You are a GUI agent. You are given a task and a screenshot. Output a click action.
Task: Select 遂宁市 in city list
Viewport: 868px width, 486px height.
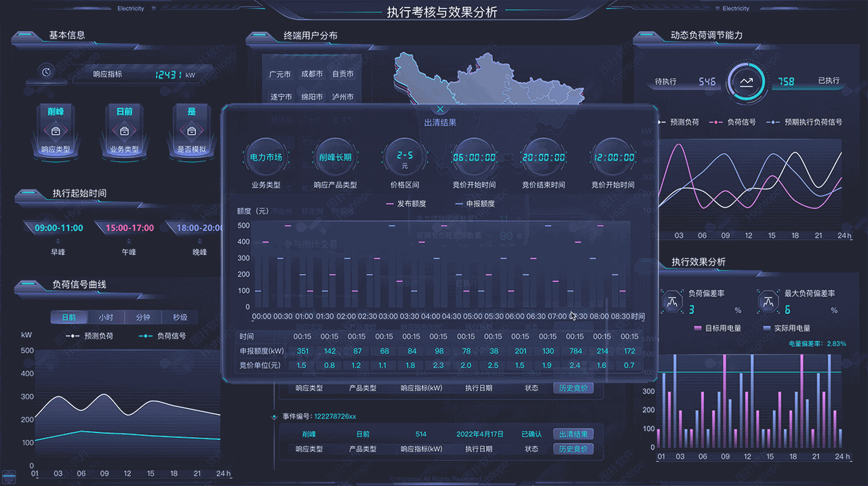[280, 97]
